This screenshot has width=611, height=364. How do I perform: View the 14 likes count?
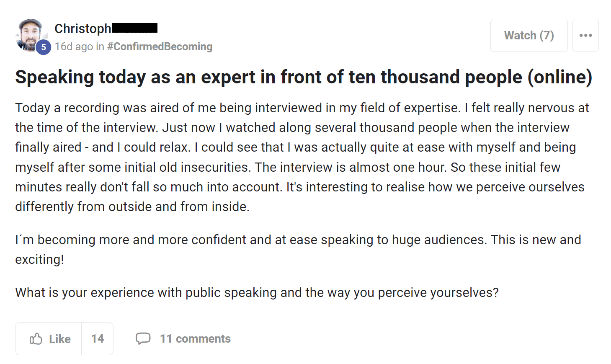click(98, 338)
